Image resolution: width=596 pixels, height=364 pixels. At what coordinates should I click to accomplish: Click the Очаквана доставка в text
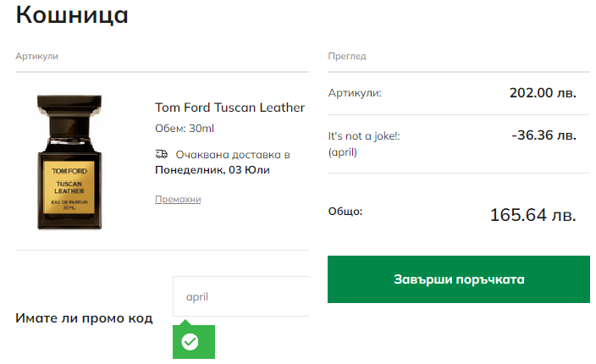click(x=233, y=155)
